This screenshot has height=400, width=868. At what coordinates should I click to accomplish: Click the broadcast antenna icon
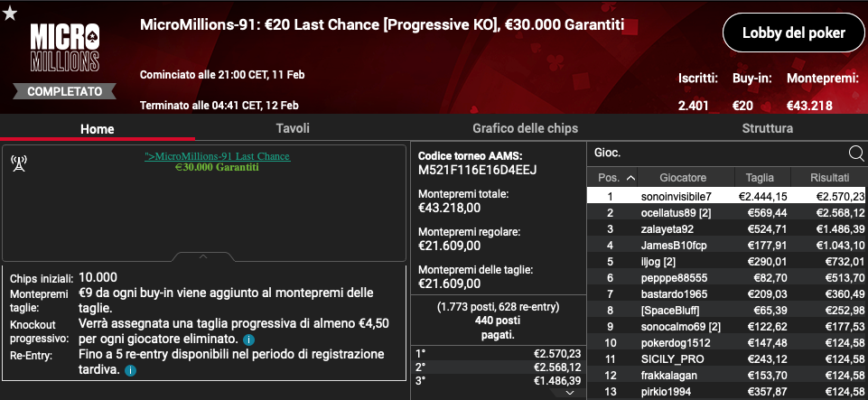(x=19, y=163)
